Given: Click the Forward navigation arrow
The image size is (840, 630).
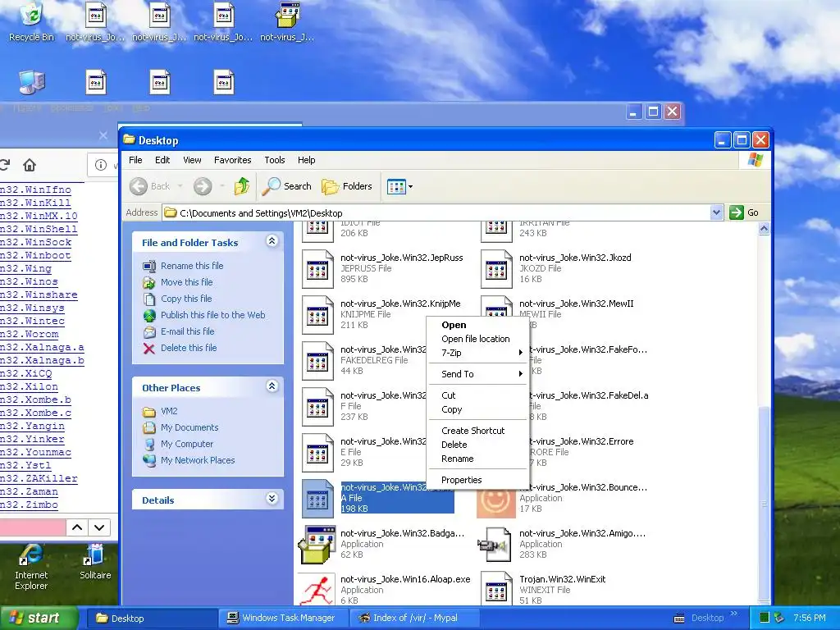Looking at the screenshot, I should pyautogui.click(x=203, y=186).
